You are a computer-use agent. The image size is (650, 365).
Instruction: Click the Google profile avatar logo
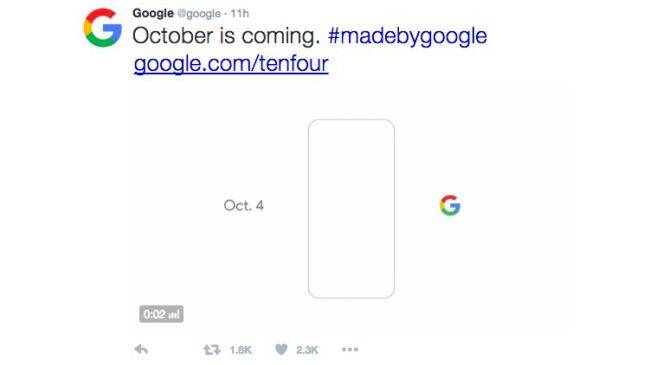(x=103, y=28)
